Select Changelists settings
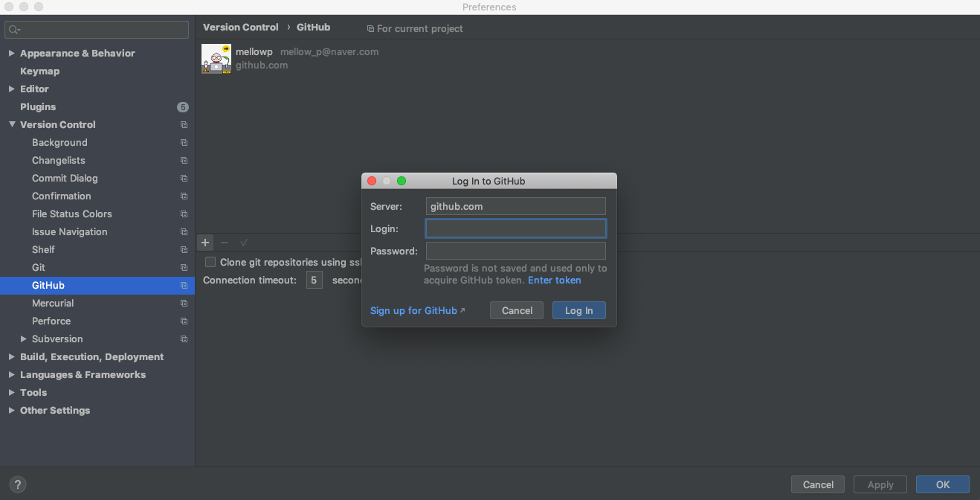980x500 pixels. pos(59,161)
